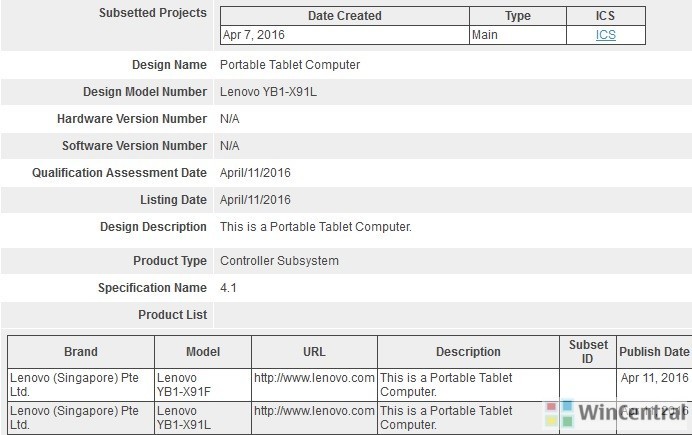Select the Date Created column header
The image size is (692, 435).
pyautogui.click(x=345, y=16)
